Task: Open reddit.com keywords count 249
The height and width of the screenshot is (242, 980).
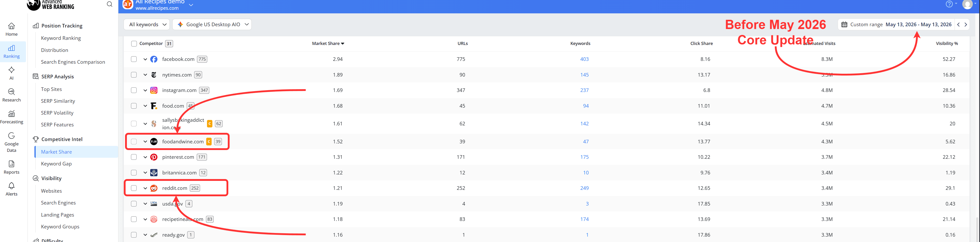Action: [584, 188]
